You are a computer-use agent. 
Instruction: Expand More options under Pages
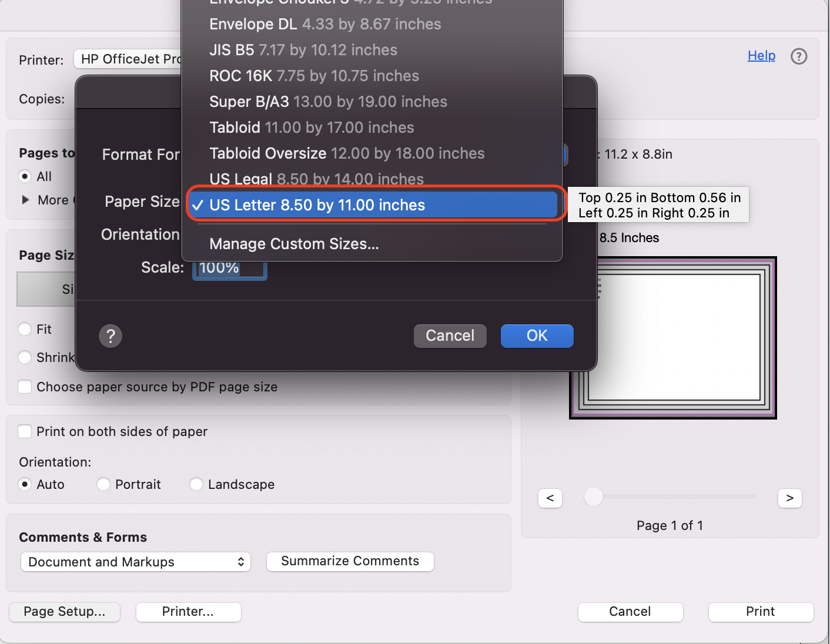tap(25, 200)
